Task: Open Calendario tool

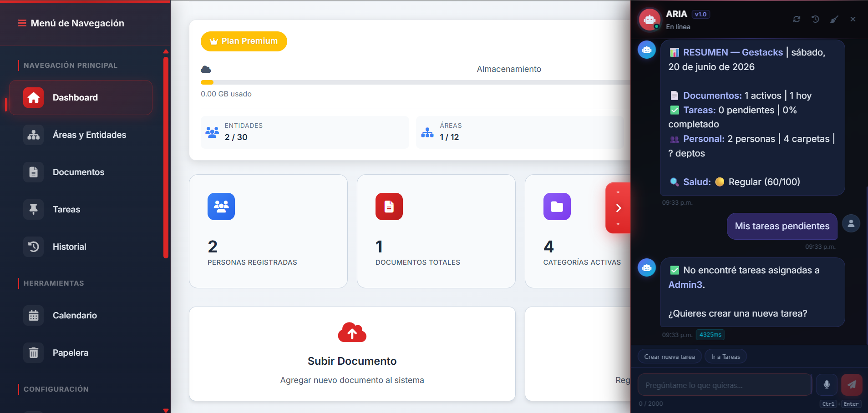Action: (x=81, y=315)
